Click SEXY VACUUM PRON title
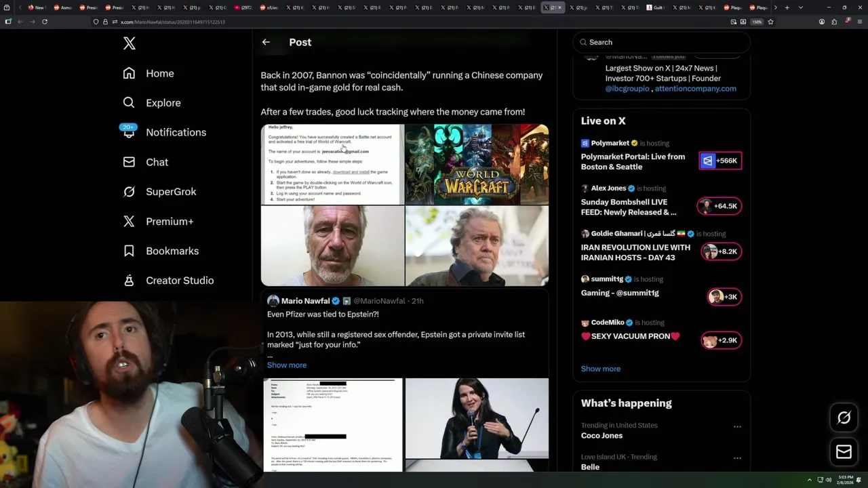 [x=631, y=336]
